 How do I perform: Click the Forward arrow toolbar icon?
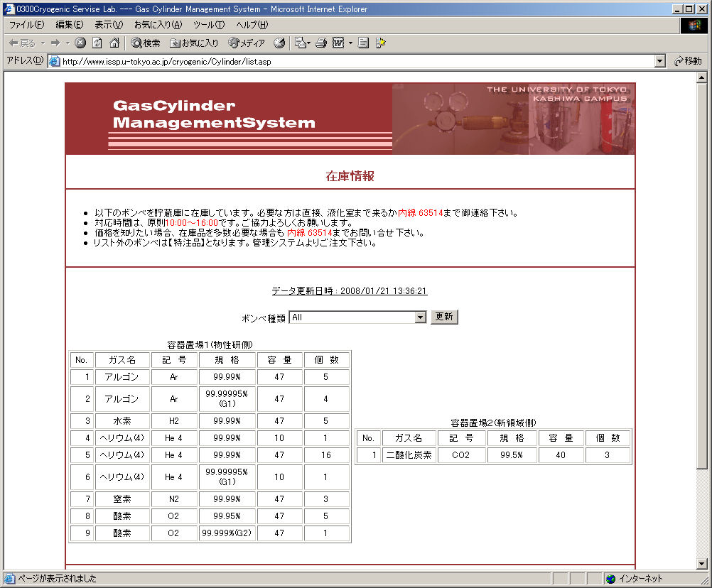[x=55, y=43]
